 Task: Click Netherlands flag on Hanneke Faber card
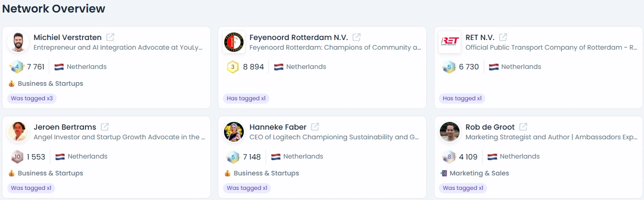pos(276,157)
